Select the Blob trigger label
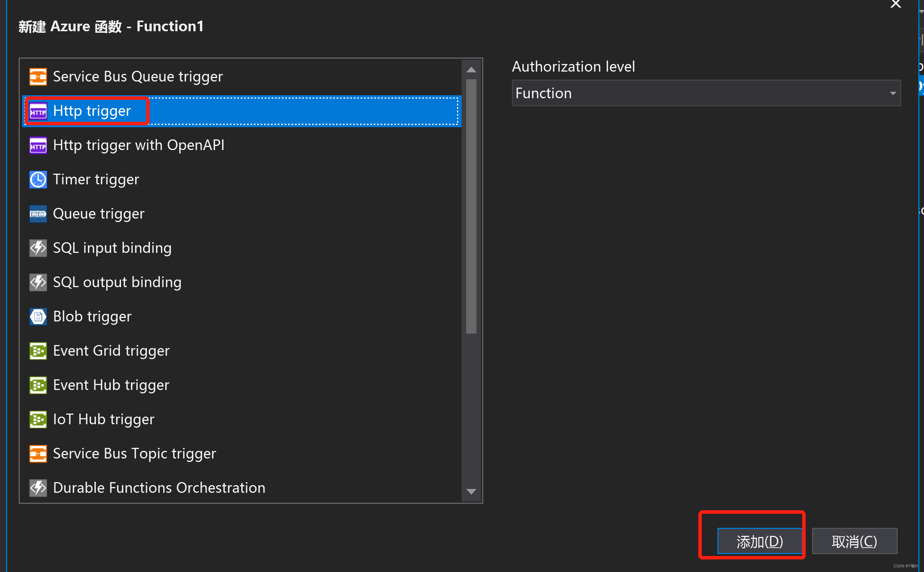This screenshot has height=572, width=924. 92,317
